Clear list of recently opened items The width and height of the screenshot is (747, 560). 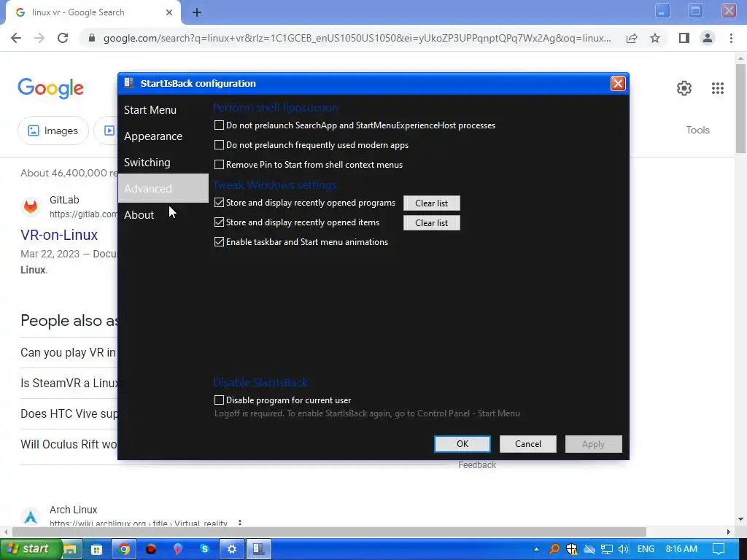(432, 223)
